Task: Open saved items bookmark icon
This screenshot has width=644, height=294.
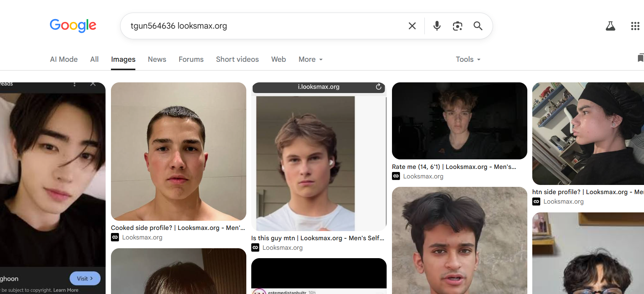Action: coord(641,58)
